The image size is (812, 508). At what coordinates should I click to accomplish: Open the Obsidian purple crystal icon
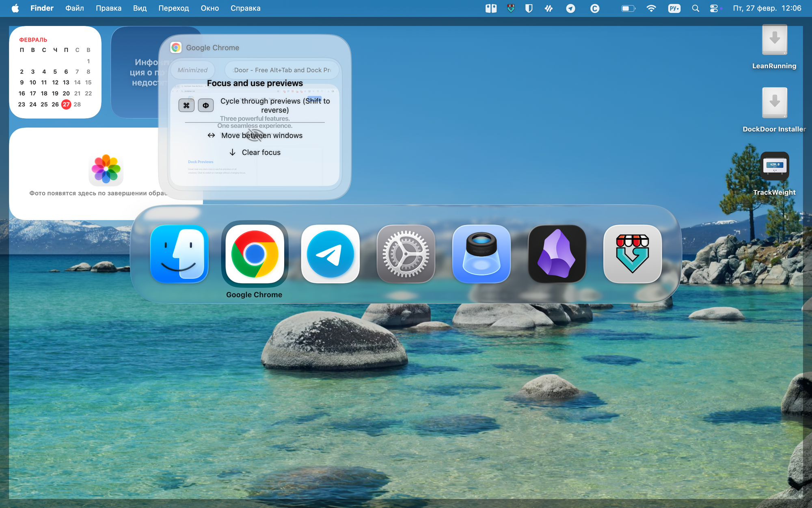(557, 254)
